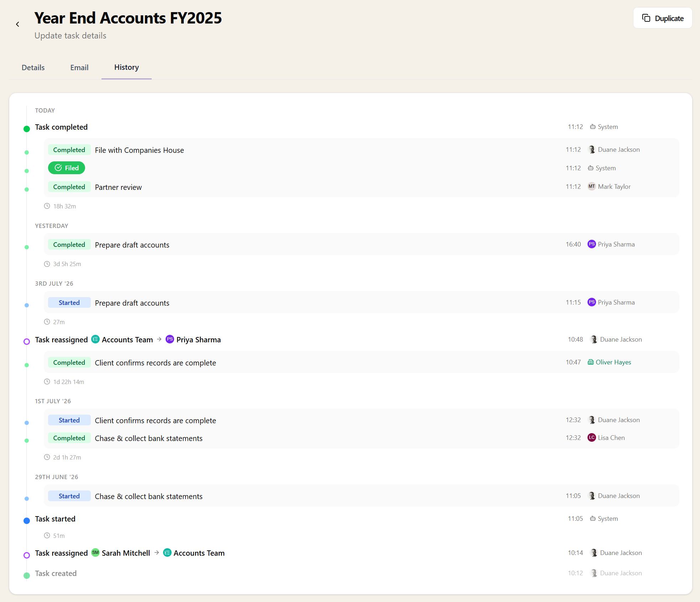Click the Started badge for Chase & collect bank statements
Viewport: 700px width, 602px height.
pos(69,496)
